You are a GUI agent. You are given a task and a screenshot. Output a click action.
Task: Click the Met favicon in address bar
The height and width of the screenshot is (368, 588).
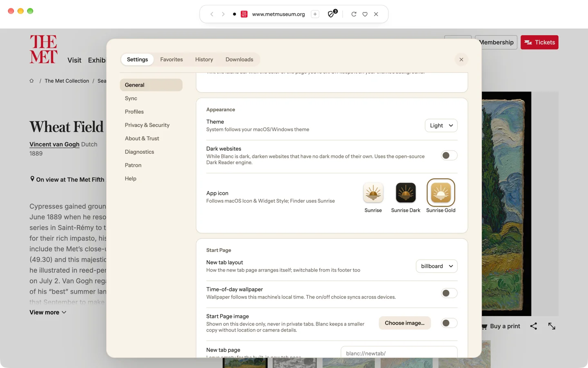(244, 14)
